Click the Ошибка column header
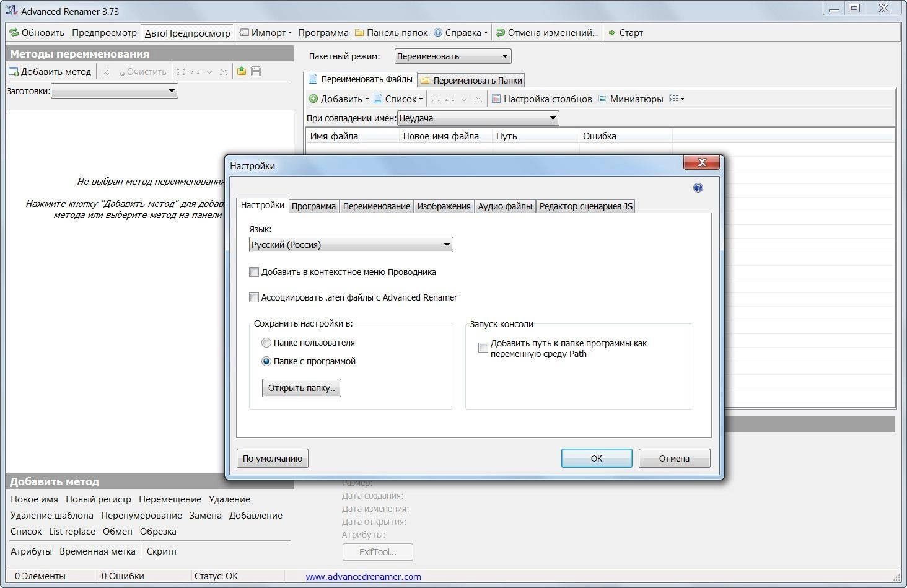This screenshot has height=588, width=907. tap(626, 136)
